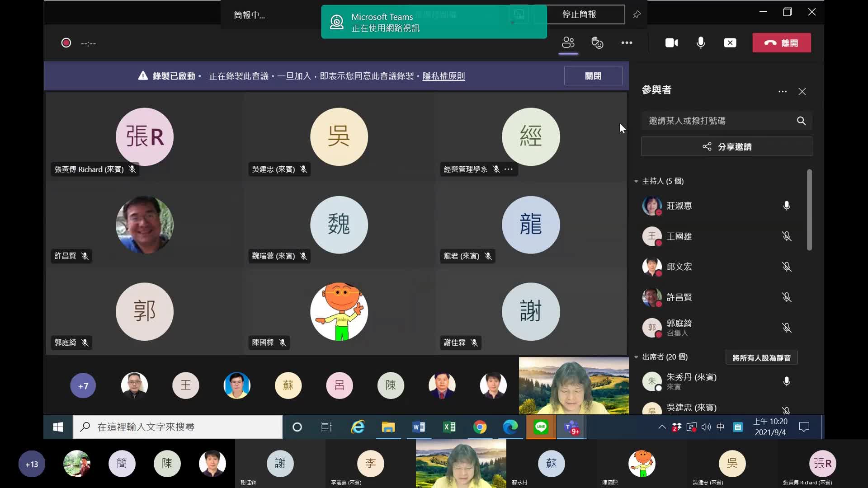
Task: Open Cortana circle icon on taskbar
Action: pyautogui.click(x=297, y=427)
